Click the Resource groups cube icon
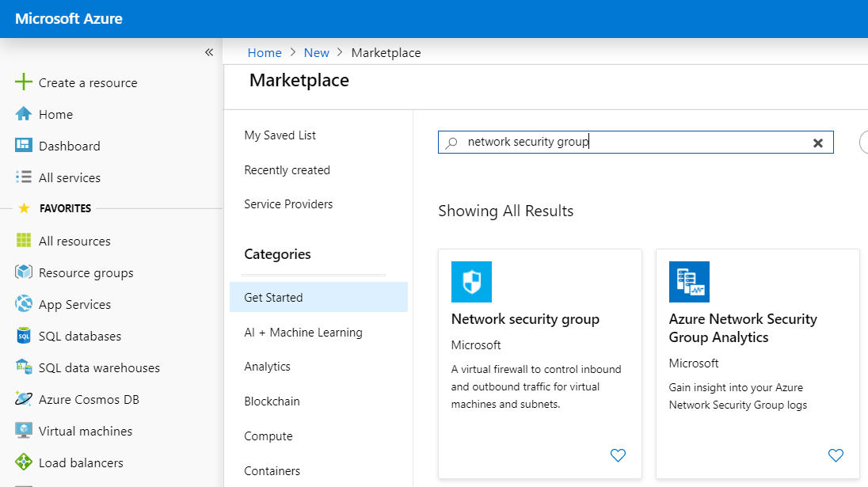This screenshot has height=487, width=868. (23, 272)
